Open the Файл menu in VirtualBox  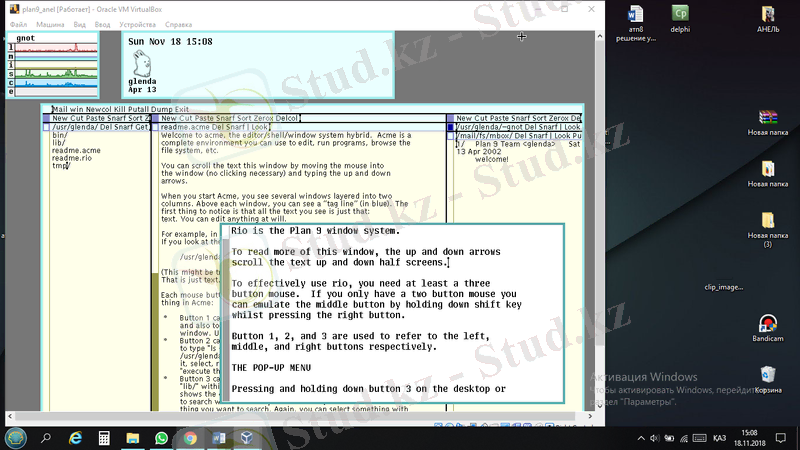tap(18, 24)
